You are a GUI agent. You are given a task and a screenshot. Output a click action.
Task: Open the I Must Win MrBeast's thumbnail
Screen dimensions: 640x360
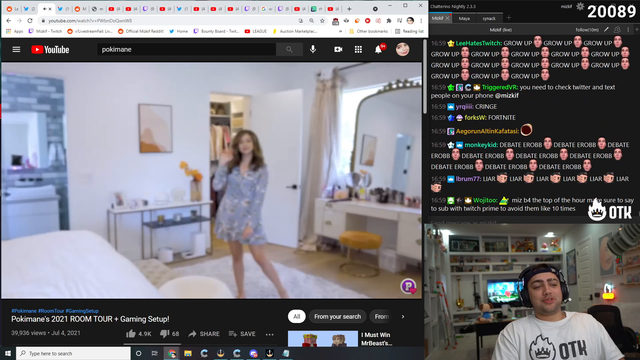pos(323,339)
